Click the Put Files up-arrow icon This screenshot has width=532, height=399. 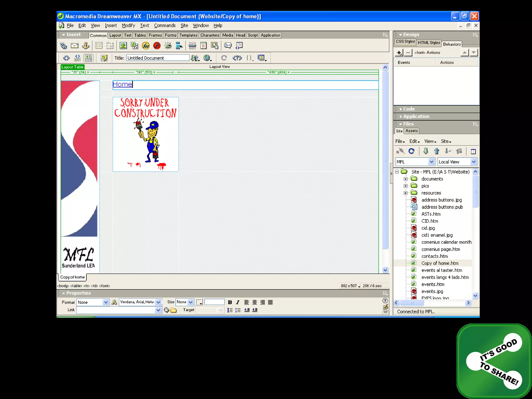[x=436, y=151]
